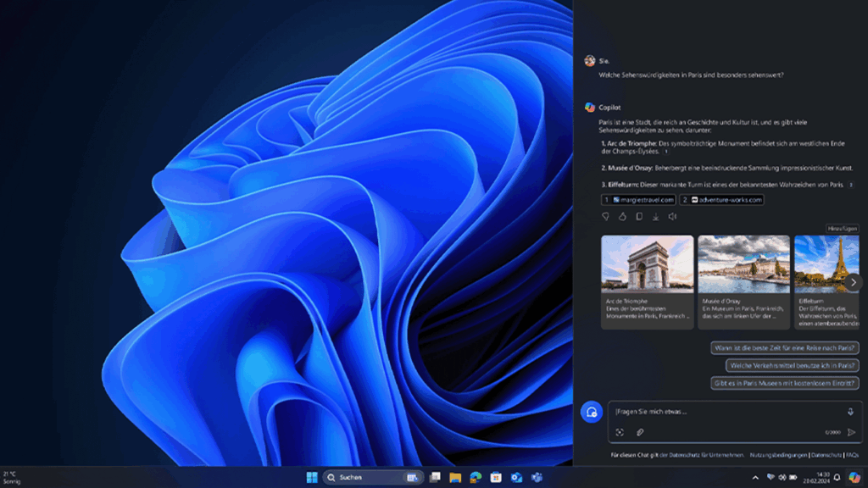Click the thumbs down icon under the response
This screenshot has height=488, width=868.
(x=605, y=217)
